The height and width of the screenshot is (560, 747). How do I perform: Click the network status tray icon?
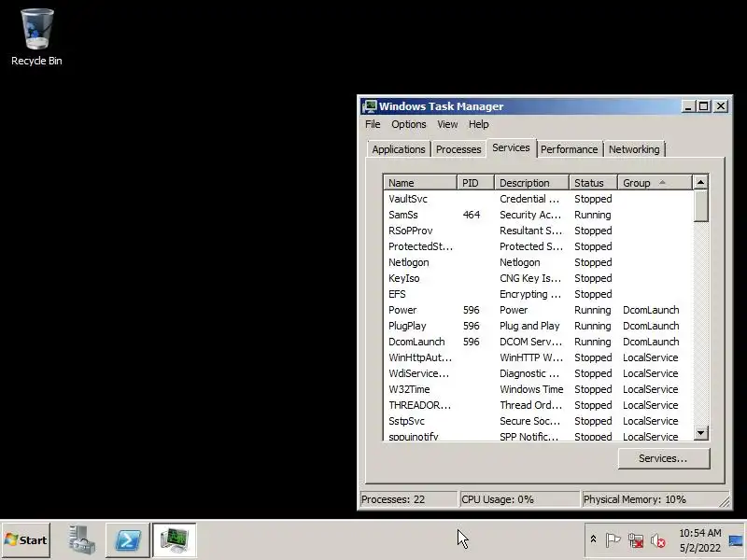(636, 540)
